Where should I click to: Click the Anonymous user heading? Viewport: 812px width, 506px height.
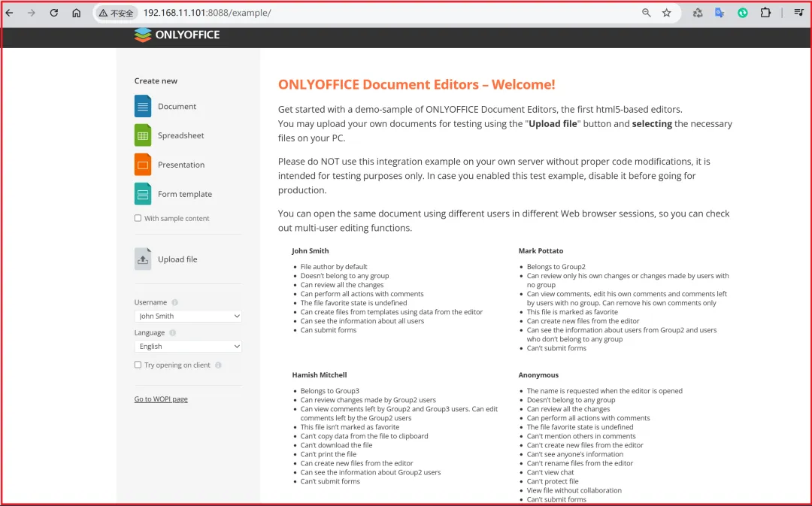click(538, 375)
